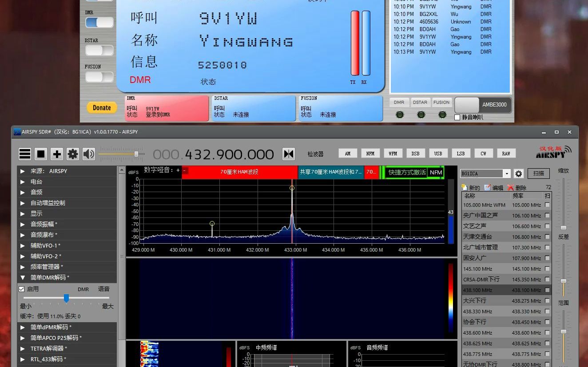Open SDR# settings with the toolbar gear icon
This screenshot has height=367, width=588.
[73, 154]
